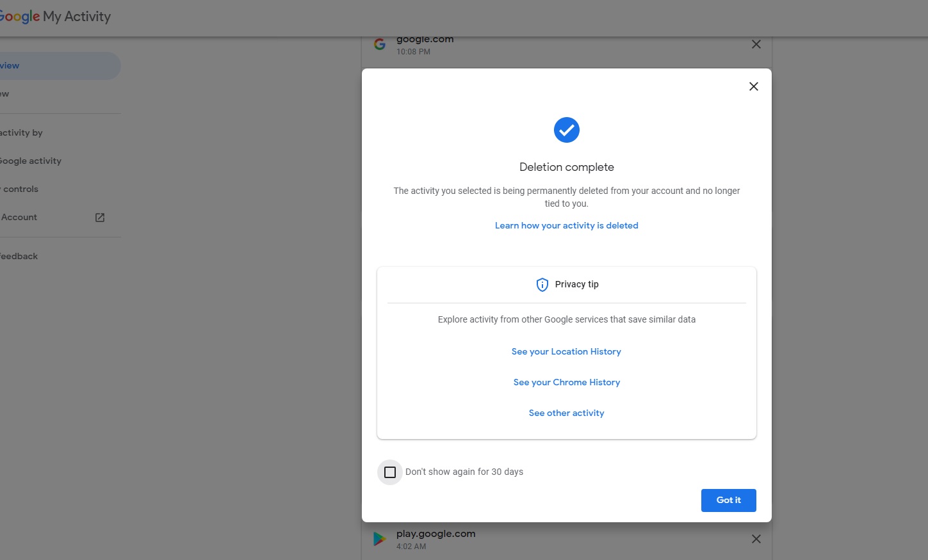Open Learn how your activity is deleted
The height and width of the screenshot is (560, 928).
(x=567, y=225)
